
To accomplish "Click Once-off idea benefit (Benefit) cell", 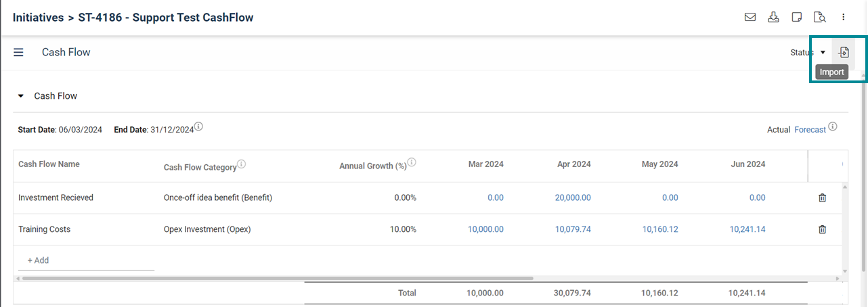I will tap(218, 197).
